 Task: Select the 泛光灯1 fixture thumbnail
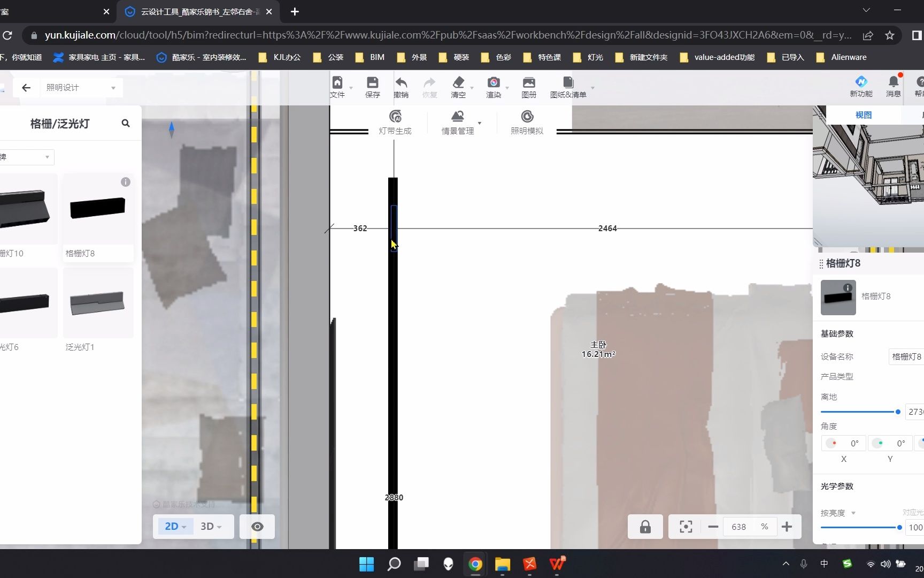(98, 303)
